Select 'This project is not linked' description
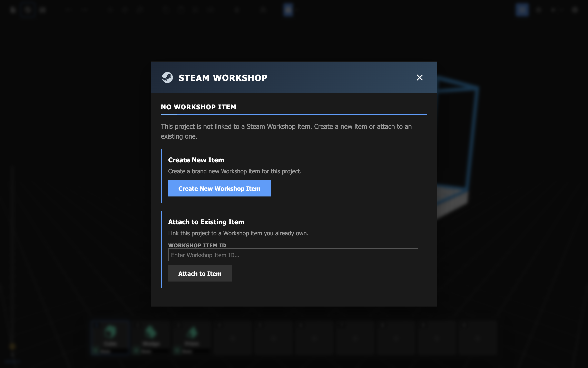Image resolution: width=588 pixels, height=368 pixels. (x=286, y=131)
